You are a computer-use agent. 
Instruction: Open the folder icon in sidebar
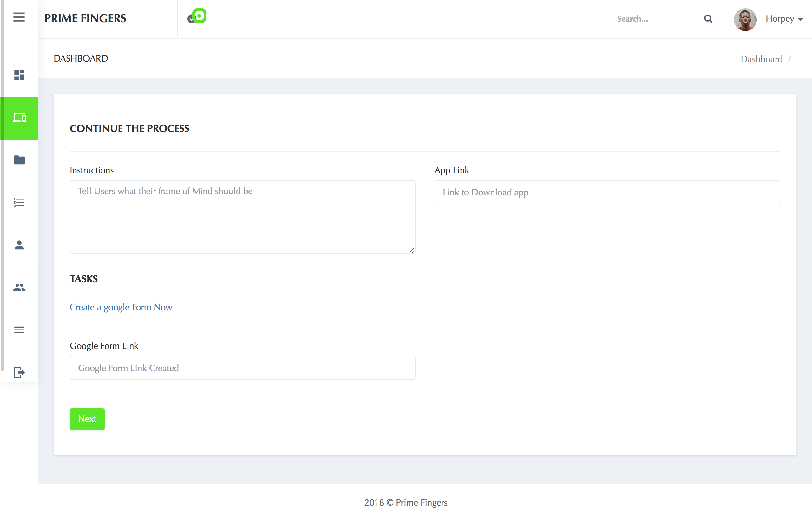coord(19,160)
